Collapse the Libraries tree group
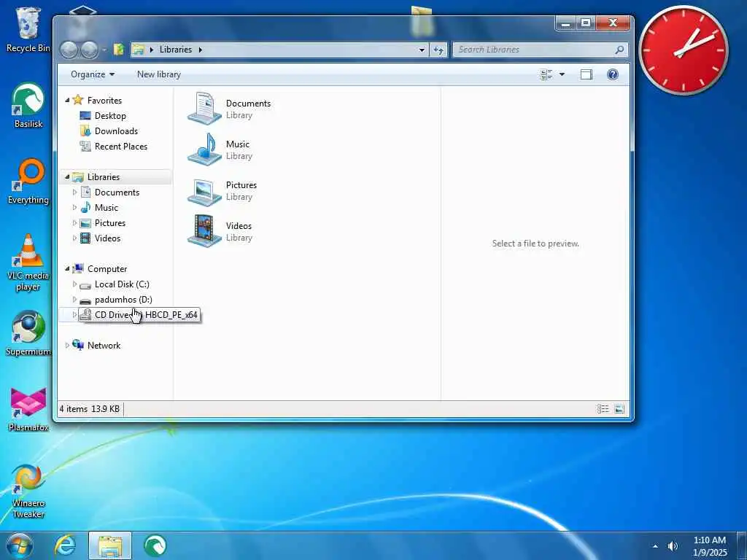 coord(67,176)
